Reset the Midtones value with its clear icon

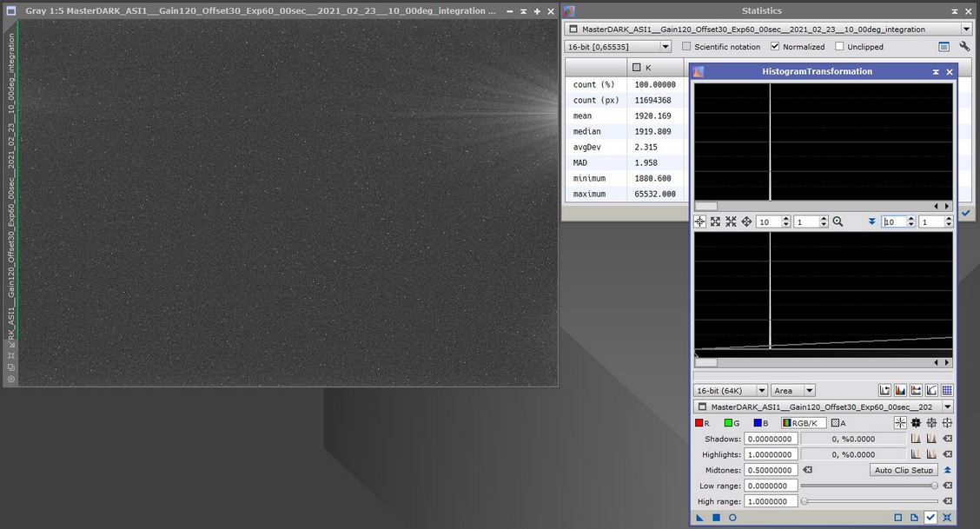click(x=807, y=470)
